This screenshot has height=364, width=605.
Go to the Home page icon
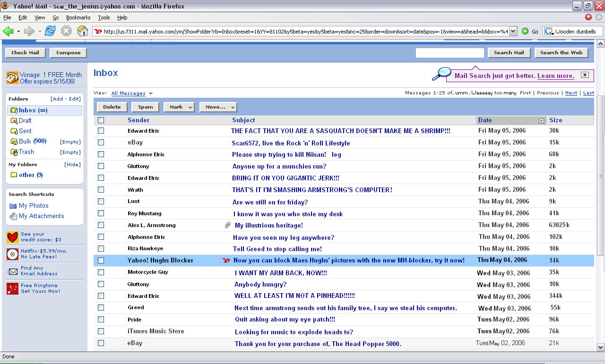click(83, 31)
